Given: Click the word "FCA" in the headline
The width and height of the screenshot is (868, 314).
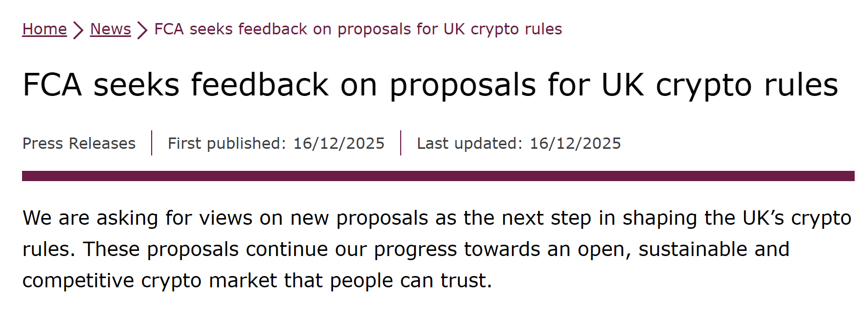Looking at the screenshot, I should [x=52, y=85].
